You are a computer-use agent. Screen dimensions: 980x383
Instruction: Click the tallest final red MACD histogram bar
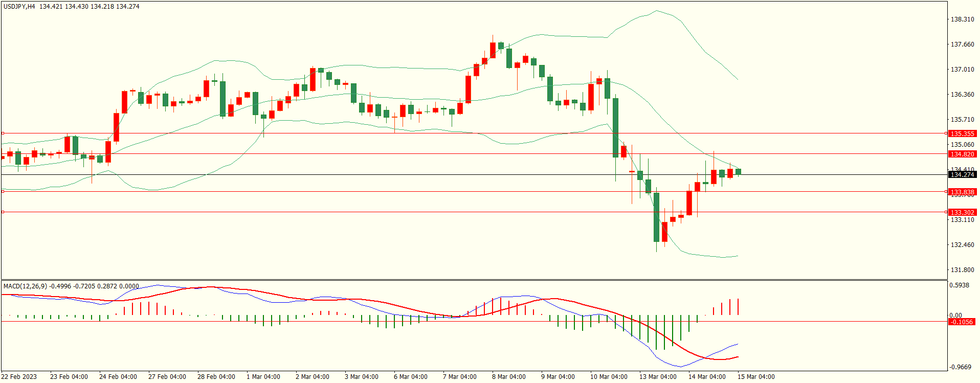pos(738,307)
